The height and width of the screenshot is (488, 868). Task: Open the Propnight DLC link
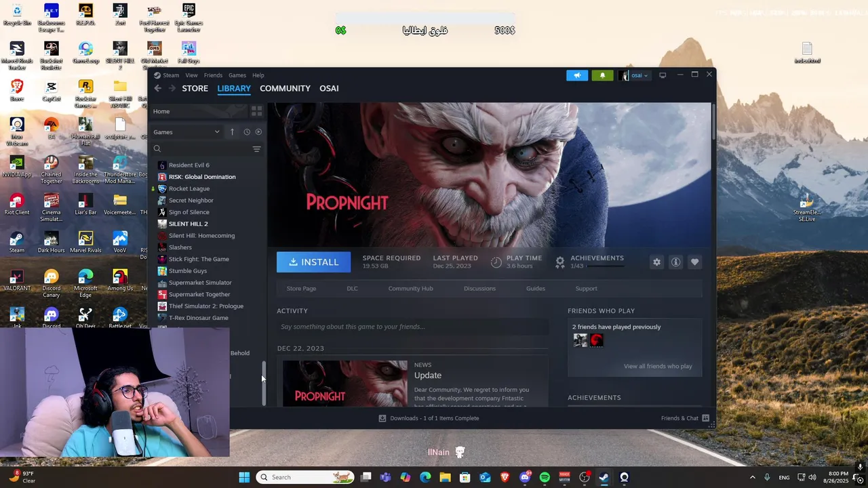(352, 289)
